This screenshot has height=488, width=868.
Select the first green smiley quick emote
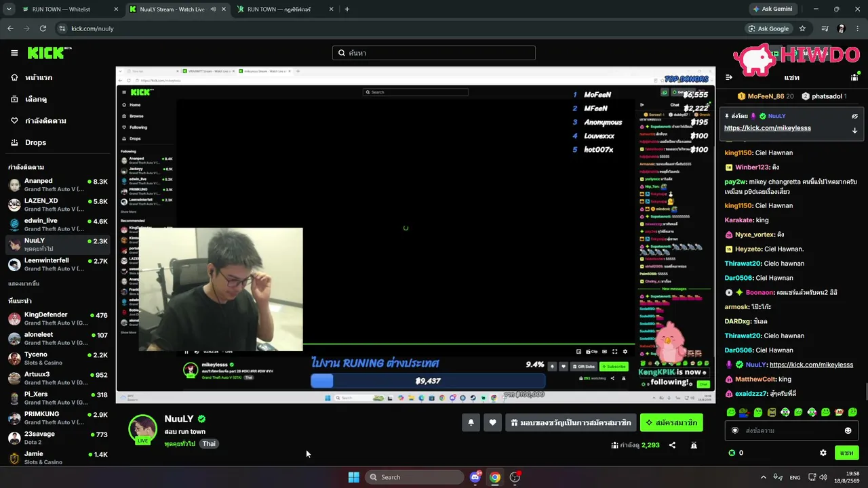tap(731, 412)
